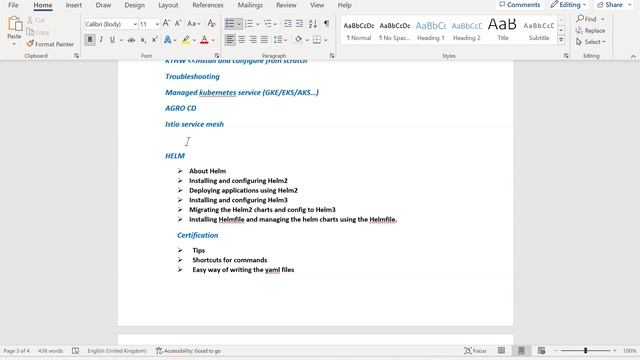The image size is (640, 360).
Task: Open accessibility checker in status bar
Action: pyautogui.click(x=188, y=351)
